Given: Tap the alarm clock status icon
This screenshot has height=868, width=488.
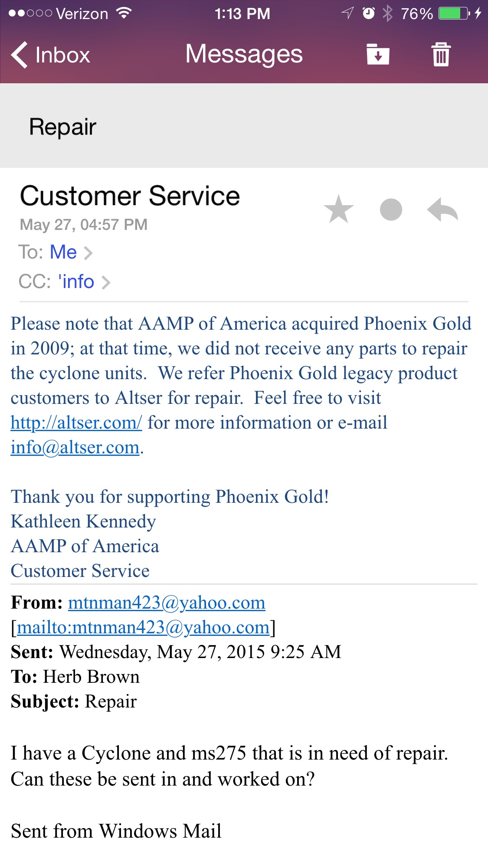Looking at the screenshot, I should pos(368,13).
